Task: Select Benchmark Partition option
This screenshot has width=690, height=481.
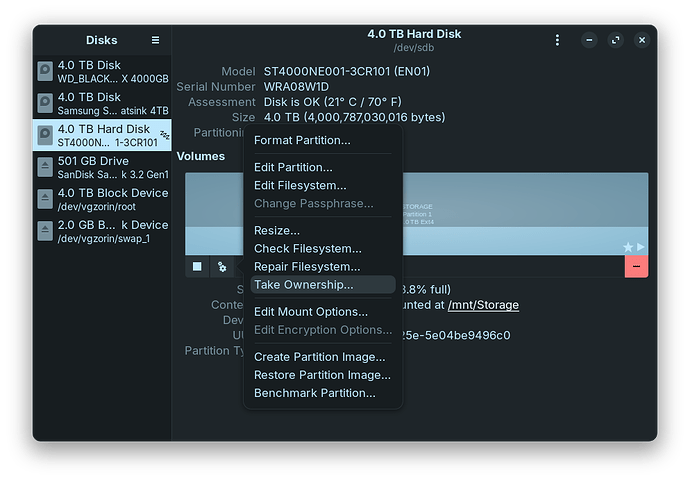Action: [314, 393]
